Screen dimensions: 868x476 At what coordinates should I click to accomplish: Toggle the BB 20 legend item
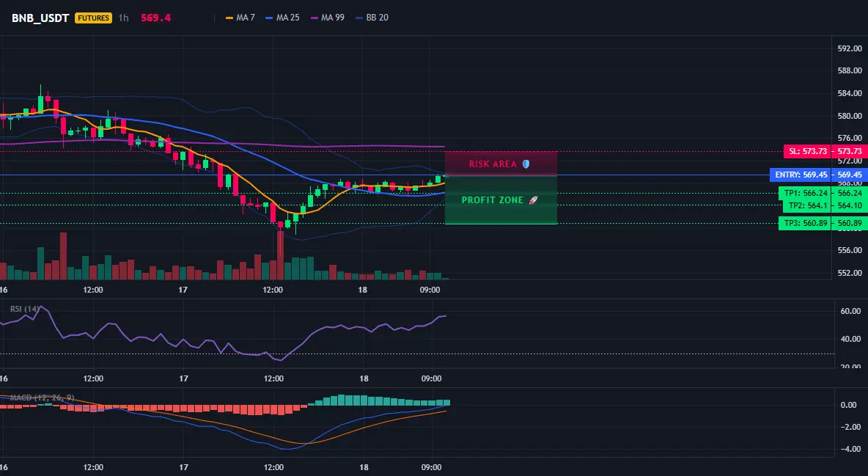coord(372,18)
